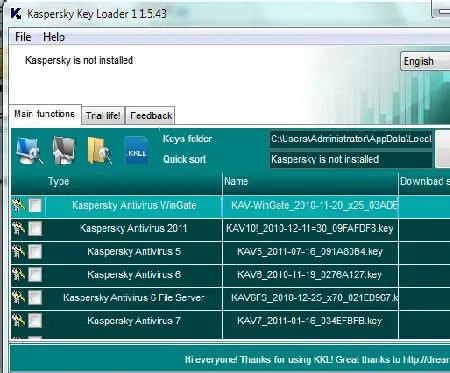Click key icon for Kaspersky Antivirus WinGate row
450x373 pixels.
pos(19,205)
